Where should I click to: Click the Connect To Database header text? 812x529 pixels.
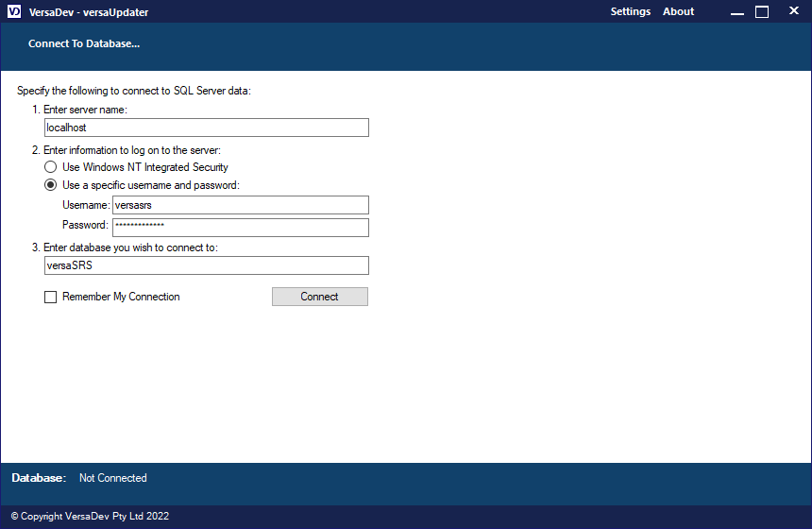(84, 44)
